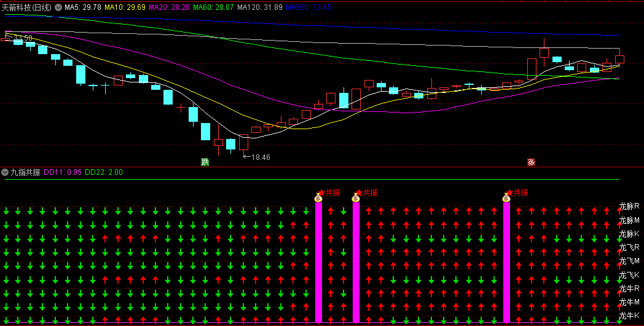This screenshot has width=644, height=326.
Task: Collapse the 九指共振 indicator dropdown arrow
Action: (x=5, y=172)
